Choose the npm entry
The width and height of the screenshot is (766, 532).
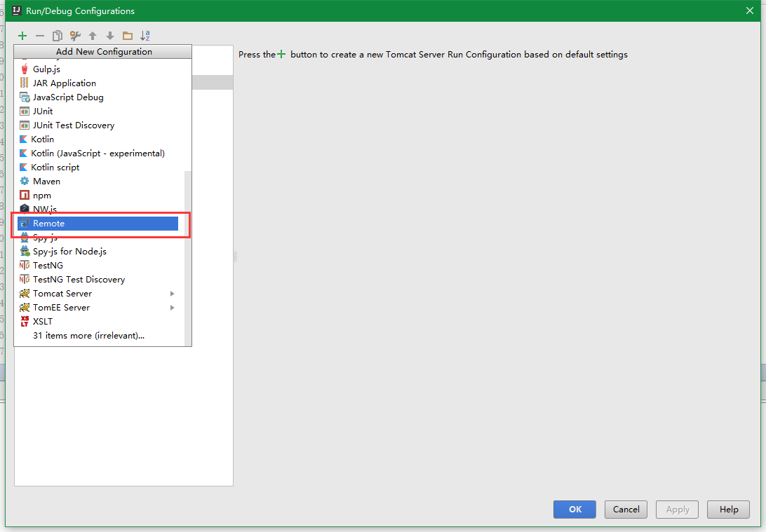pyautogui.click(x=98, y=196)
